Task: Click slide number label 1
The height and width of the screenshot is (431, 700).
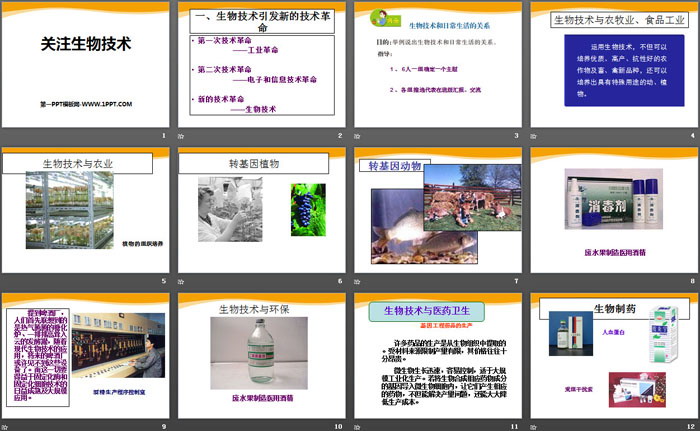Action: 164,135
